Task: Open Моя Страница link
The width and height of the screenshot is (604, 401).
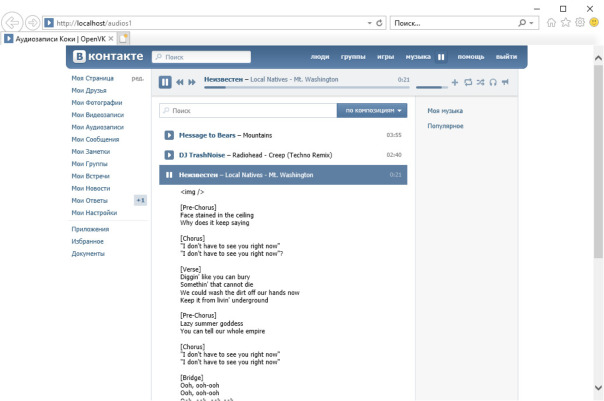Action: coord(92,78)
